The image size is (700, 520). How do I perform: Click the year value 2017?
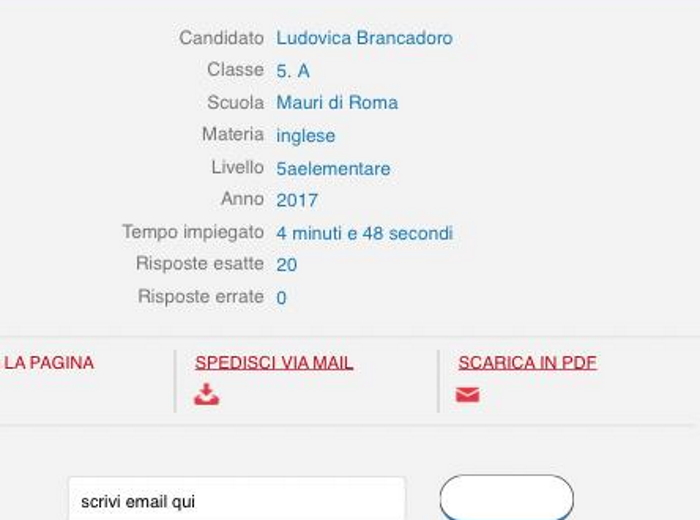coord(297,200)
